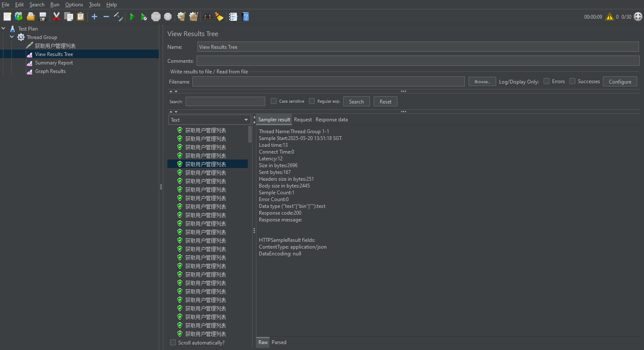Copy element with the Copy icon
Image resolution: width=644 pixels, height=350 pixels.
pos(69,17)
